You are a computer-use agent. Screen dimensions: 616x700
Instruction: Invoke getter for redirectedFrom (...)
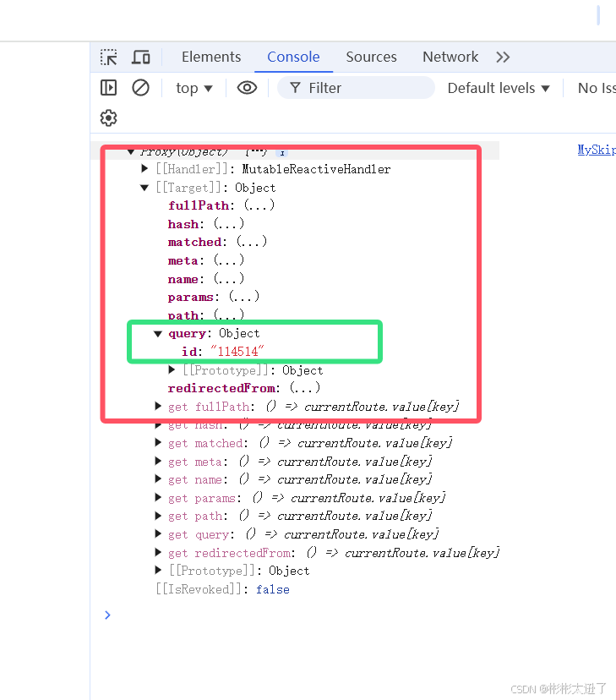pos(305,388)
